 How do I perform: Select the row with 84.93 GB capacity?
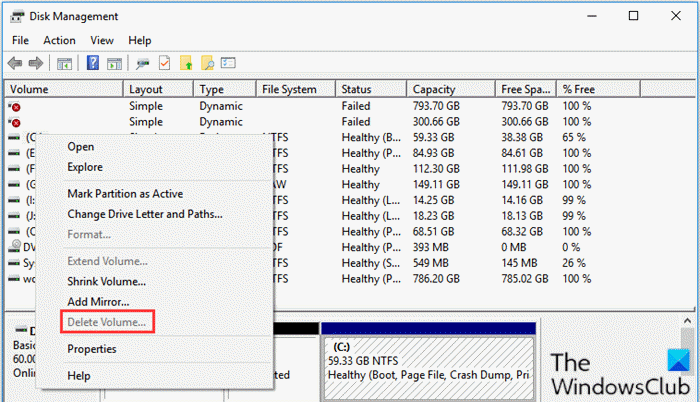[350, 153]
